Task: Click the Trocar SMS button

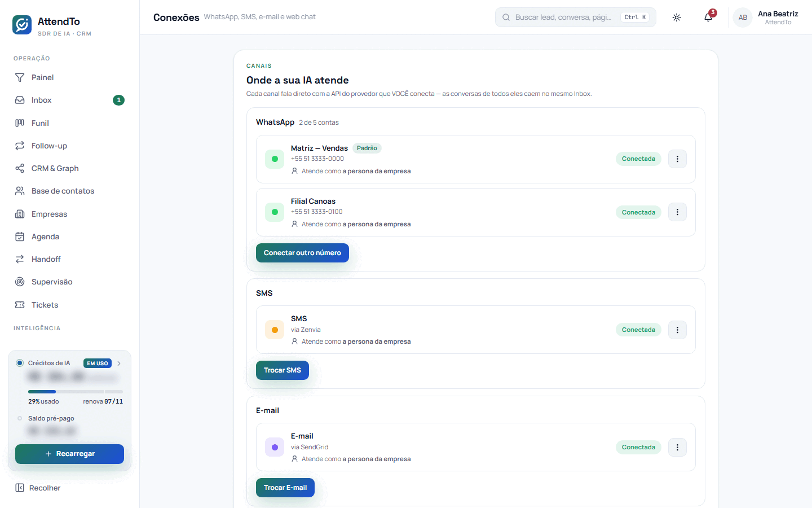Action: tap(283, 370)
